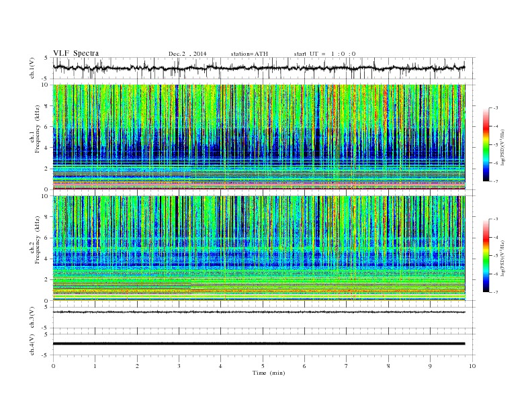The image size is (532, 411).
Task: Click the '8' kHz tick of ch.1 spectrogram
Action: point(46,106)
